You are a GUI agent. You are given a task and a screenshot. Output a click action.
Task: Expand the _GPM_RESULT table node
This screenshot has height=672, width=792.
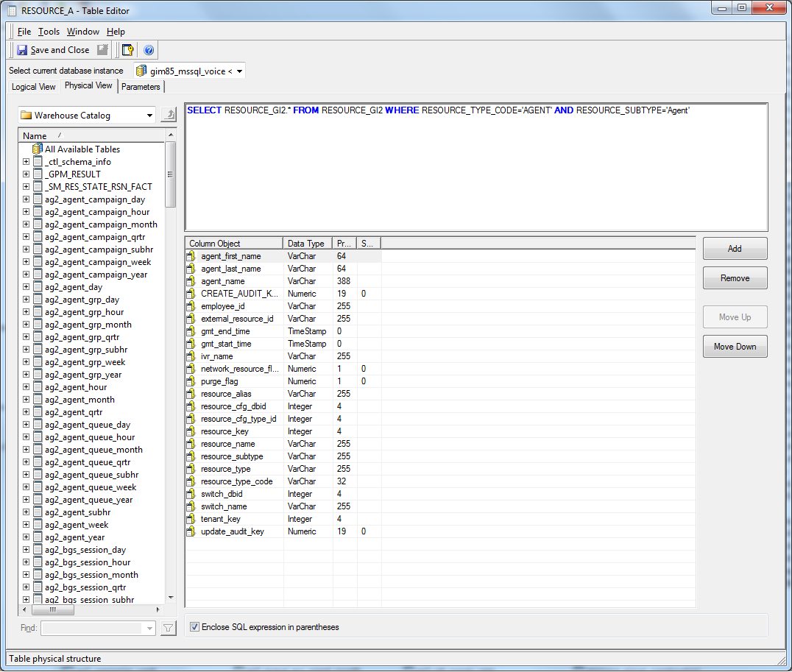click(x=26, y=174)
